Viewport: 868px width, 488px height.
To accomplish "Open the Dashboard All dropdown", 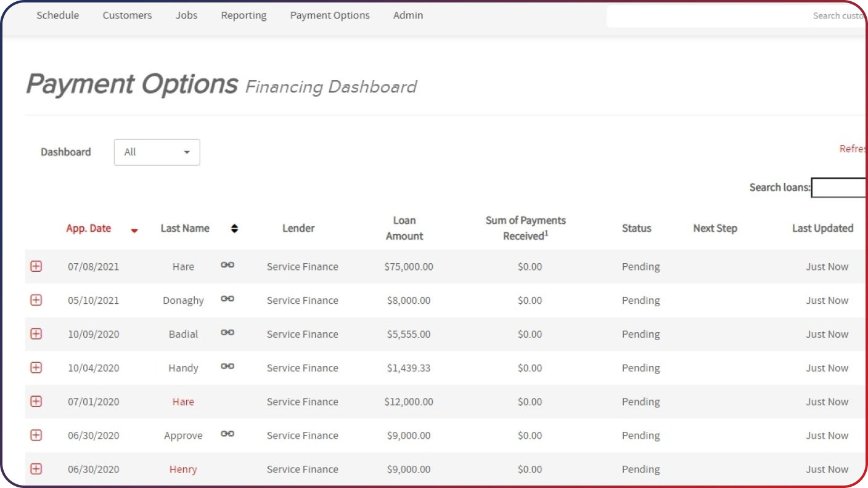I will 157,152.
